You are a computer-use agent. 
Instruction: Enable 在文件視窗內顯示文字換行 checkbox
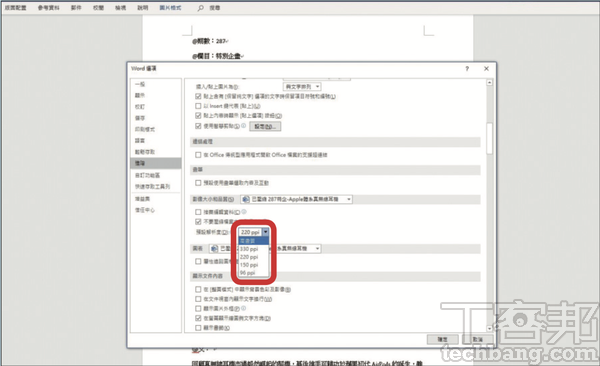tap(198, 299)
